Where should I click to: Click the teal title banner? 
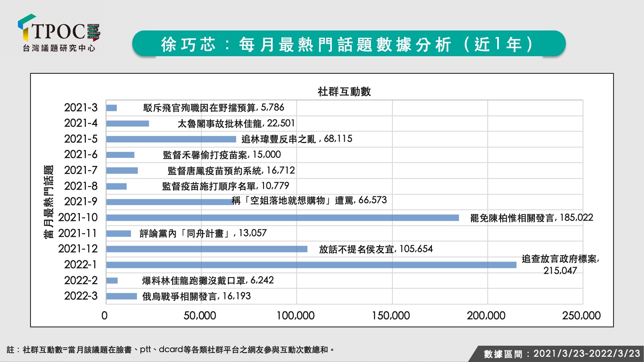pos(349,44)
